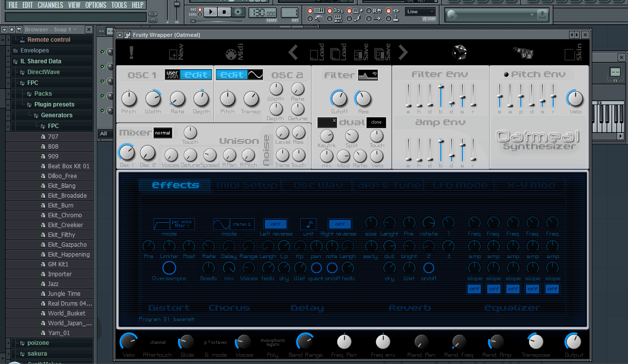
Task: Click the Beat Box Kit 01 preset icon
Action: (43, 166)
